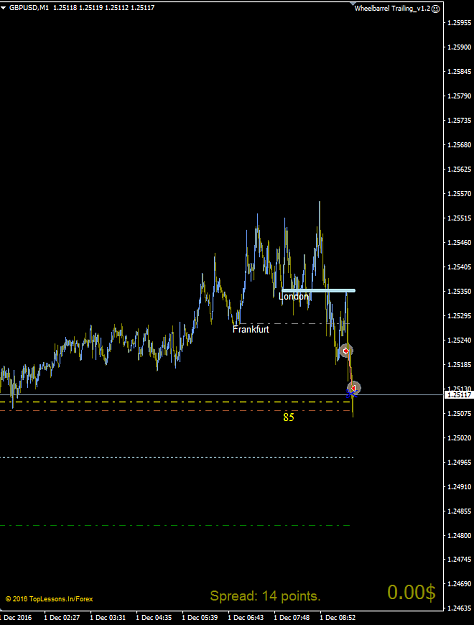Click the 1.24690 price scale label
The image size is (474, 625).
click(x=459, y=584)
